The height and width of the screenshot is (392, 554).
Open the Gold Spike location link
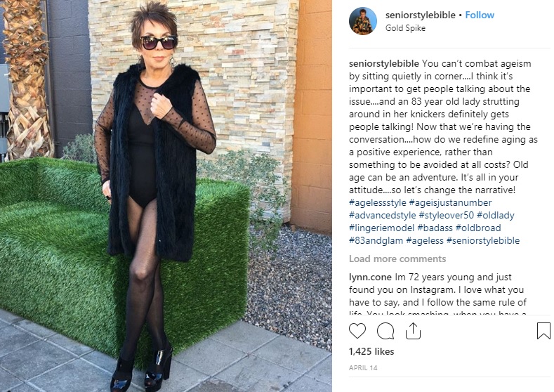coord(405,28)
